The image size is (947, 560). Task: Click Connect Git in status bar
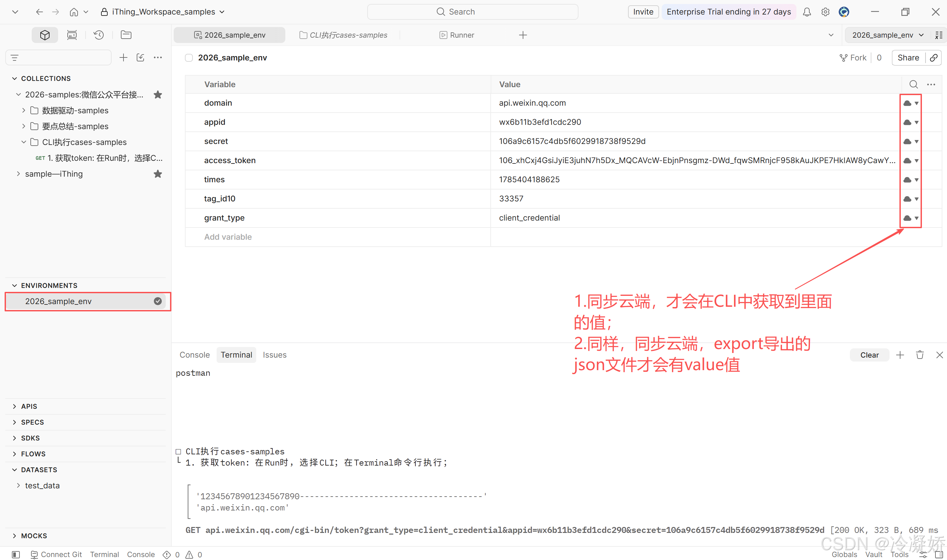(x=56, y=554)
